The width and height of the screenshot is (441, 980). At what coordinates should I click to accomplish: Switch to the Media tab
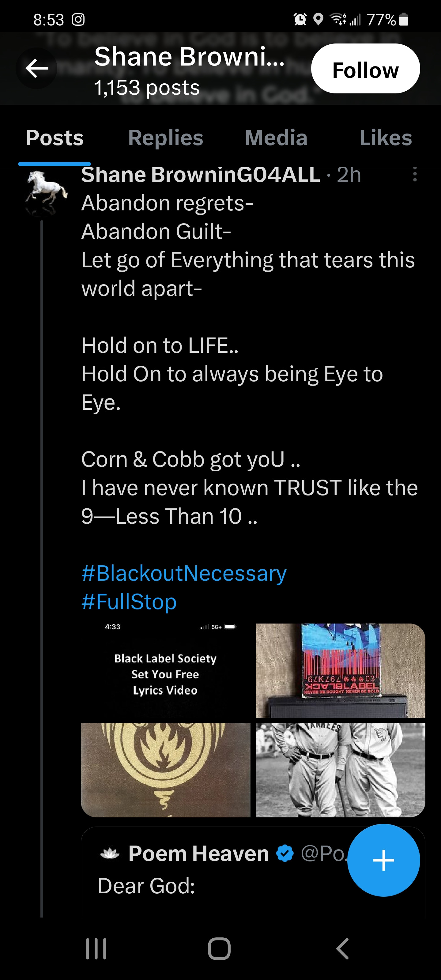pos(276,138)
